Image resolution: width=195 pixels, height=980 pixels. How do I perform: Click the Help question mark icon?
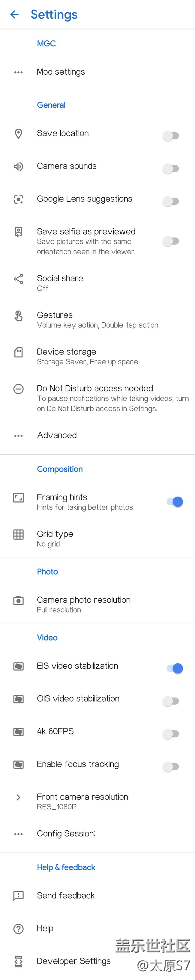[x=18, y=929]
